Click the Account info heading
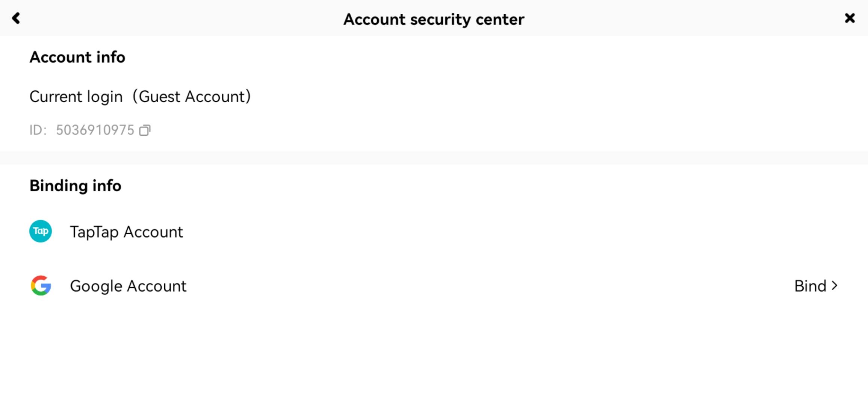Image resolution: width=868 pixels, height=406 pixels. [77, 57]
